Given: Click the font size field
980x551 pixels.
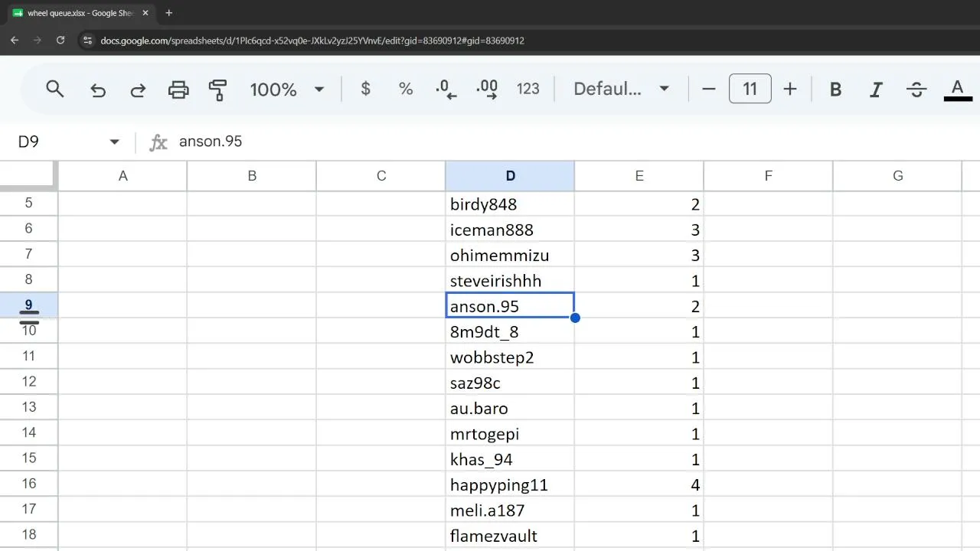Looking at the screenshot, I should click(750, 89).
